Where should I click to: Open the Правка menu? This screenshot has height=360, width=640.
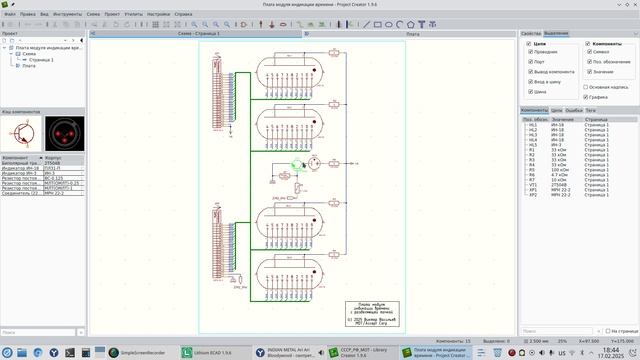click(x=28, y=14)
